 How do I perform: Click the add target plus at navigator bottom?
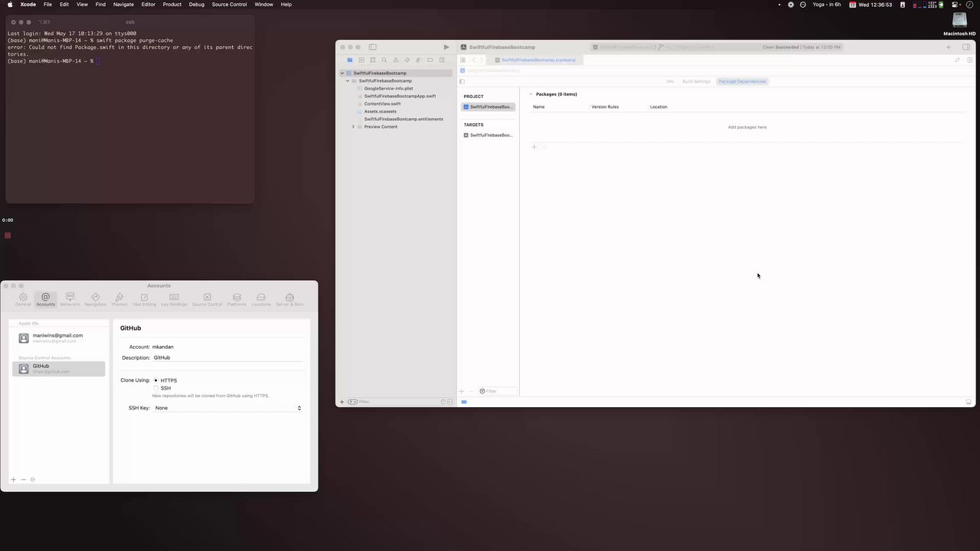(461, 391)
